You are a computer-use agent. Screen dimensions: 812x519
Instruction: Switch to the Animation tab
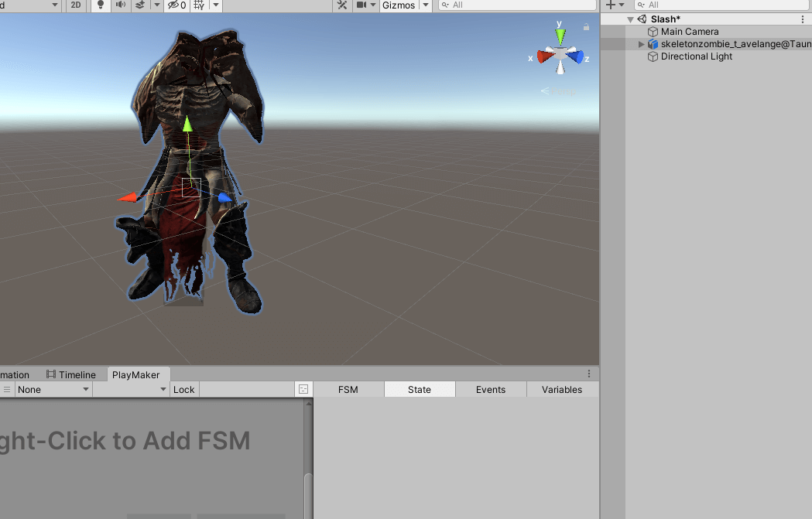(x=15, y=374)
